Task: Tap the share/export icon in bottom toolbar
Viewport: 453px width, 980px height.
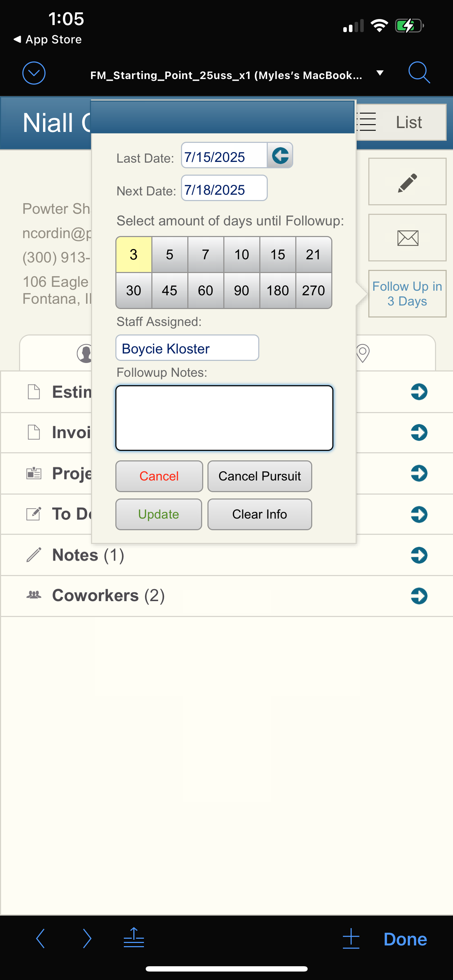Action: click(134, 938)
